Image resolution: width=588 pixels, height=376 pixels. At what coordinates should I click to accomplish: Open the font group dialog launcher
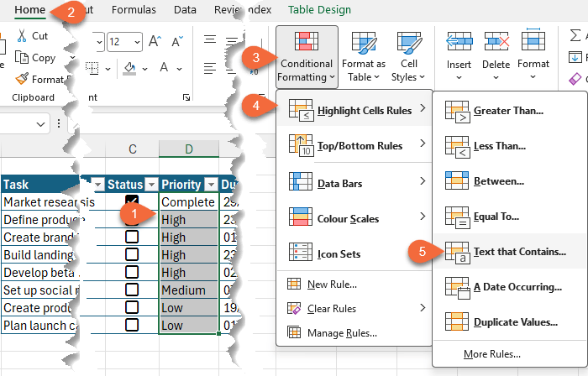pos(186,97)
